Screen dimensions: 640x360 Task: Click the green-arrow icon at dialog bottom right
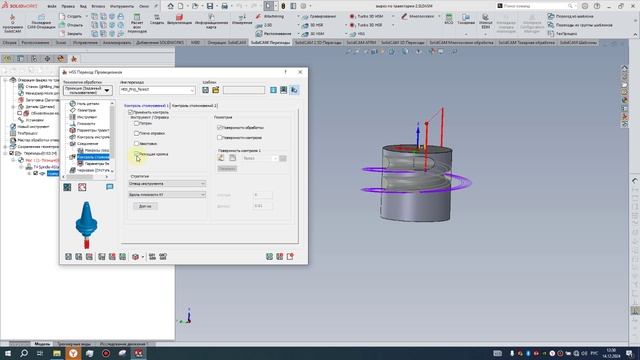pos(269,256)
